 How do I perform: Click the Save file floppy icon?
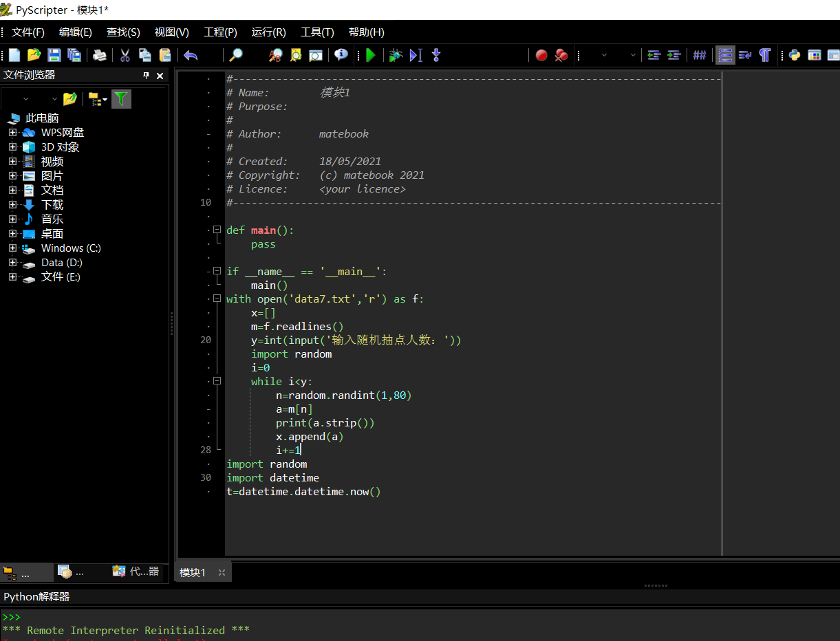click(54, 55)
